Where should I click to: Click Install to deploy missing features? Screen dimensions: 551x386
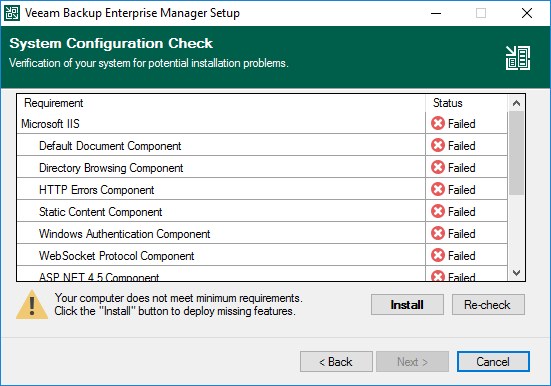407,304
